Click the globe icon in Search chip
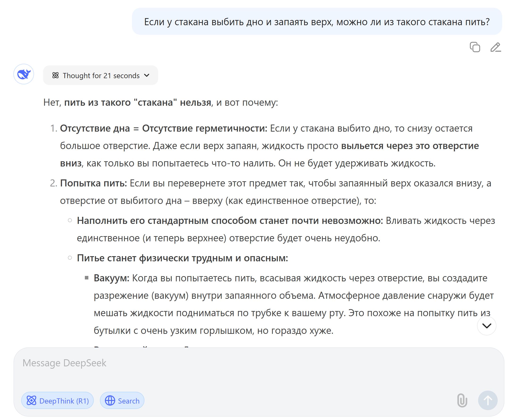 click(x=110, y=401)
